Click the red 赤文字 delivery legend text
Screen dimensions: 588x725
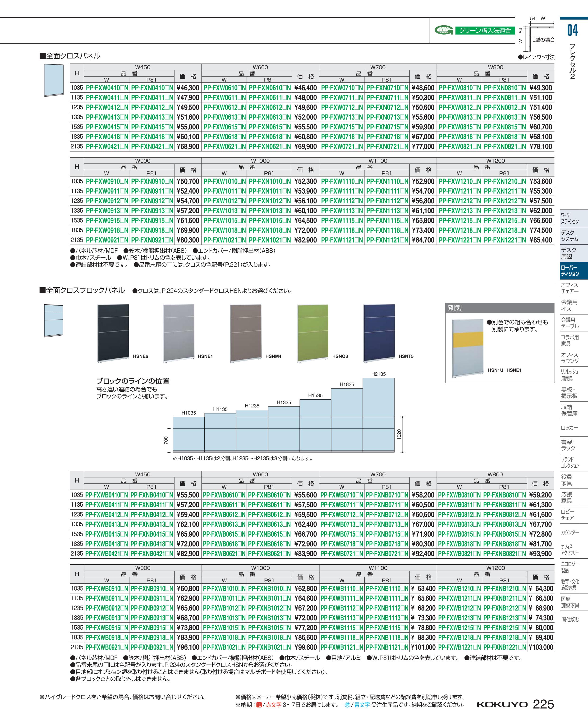pyautogui.click(x=273, y=705)
